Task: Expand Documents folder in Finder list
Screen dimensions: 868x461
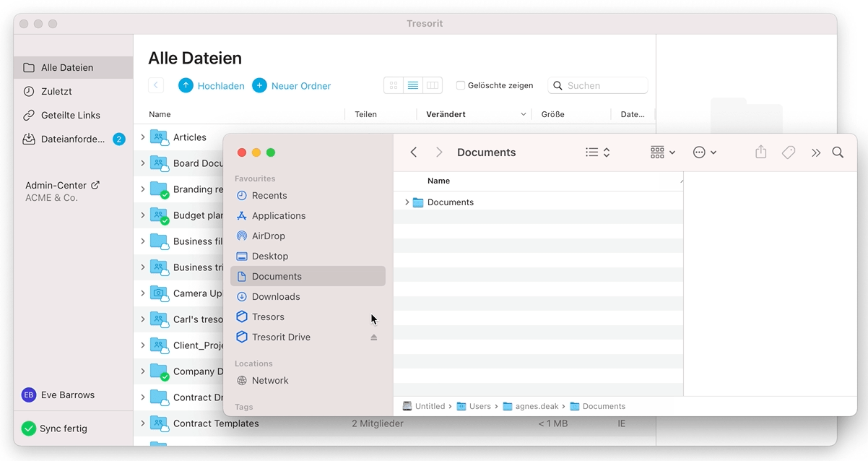Action: [407, 202]
